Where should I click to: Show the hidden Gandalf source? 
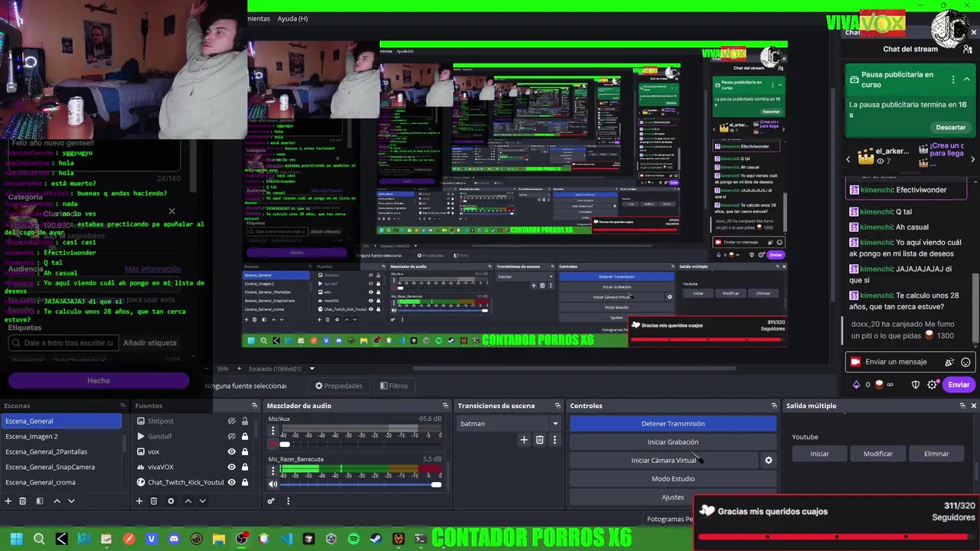231,436
